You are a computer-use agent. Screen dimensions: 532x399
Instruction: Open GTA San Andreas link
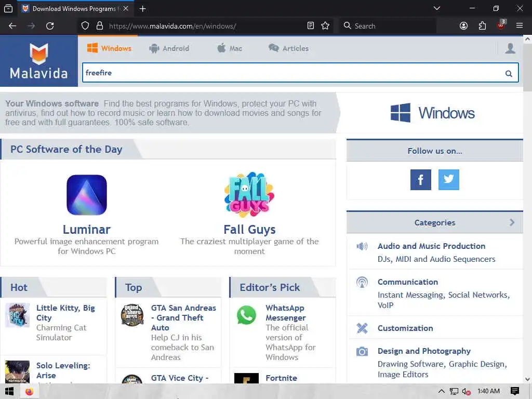(183, 317)
